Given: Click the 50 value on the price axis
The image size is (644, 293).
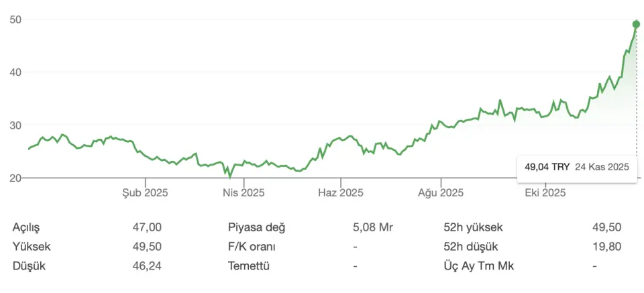Looking at the screenshot, I should click(16, 19).
